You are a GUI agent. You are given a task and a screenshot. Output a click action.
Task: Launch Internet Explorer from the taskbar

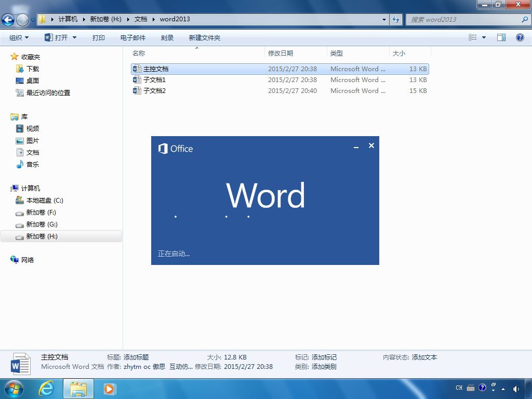[46, 389]
